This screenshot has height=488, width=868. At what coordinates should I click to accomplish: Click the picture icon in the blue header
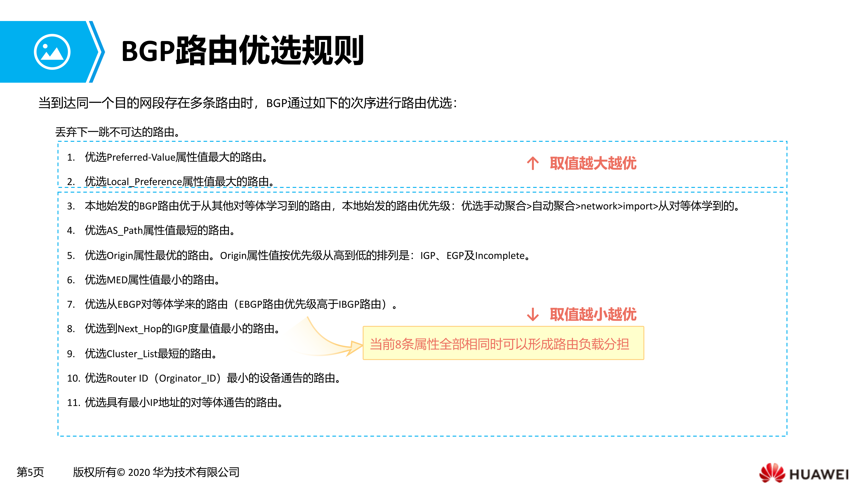[52, 52]
